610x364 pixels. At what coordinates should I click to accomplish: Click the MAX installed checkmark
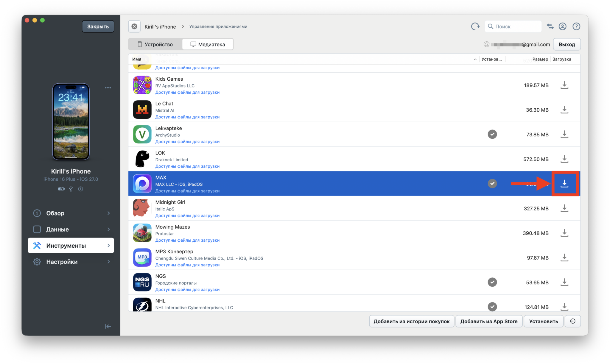[x=492, y=184]
